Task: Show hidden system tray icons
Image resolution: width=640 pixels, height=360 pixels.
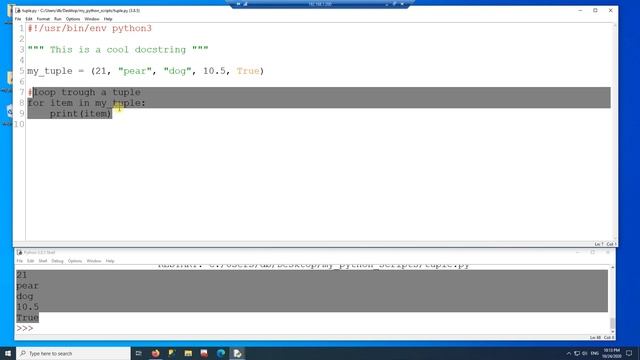Action: point(568,353)
